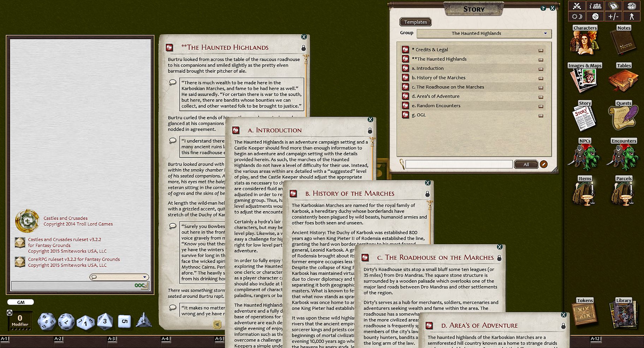Screen dimensions: 644x348
Task: Click the GM identity label
Action: (x=21, y=302)
